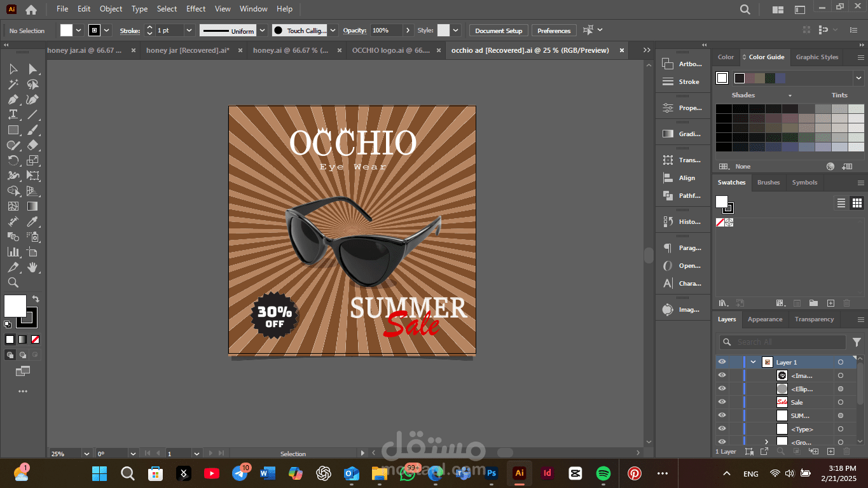Image resolution: width=868 pixels, height=488 pixels.
Task: Hide the Ellipse sublayer
Action: (x=722, y=389)
